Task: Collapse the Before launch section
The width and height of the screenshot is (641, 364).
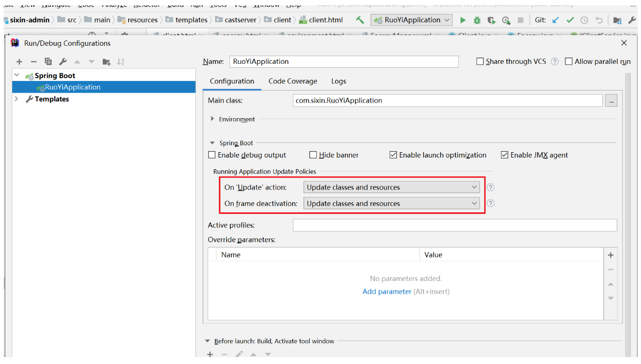Action: (x=208, y=341)
